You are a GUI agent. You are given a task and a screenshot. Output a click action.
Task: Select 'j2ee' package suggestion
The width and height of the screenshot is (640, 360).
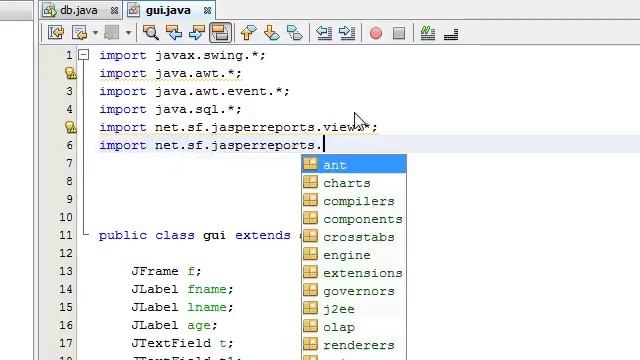(x=354, y=308)
